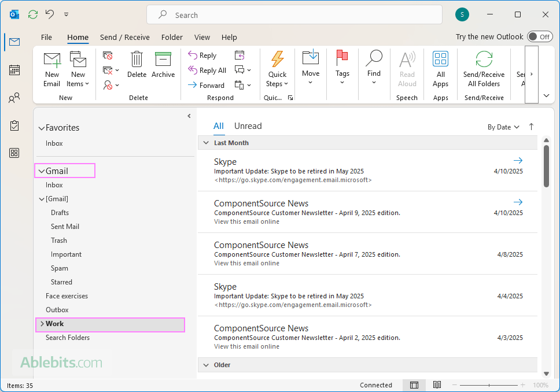Click Send/Receive All Folders ribbon button

[484, 69]
